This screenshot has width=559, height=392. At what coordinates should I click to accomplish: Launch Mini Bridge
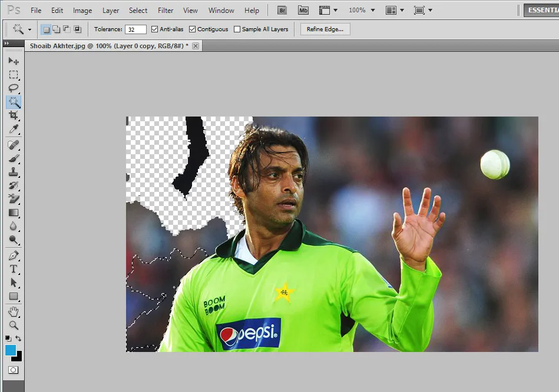point(303,11)
